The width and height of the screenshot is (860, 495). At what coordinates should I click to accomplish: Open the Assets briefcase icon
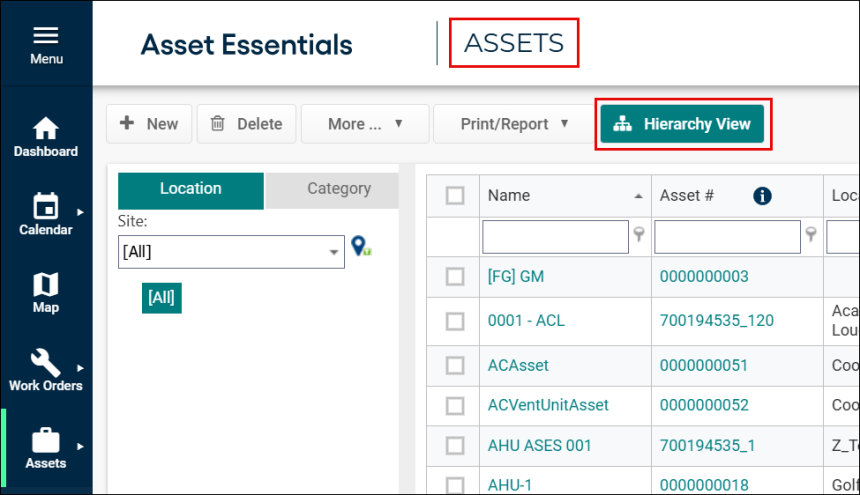pos(46,440)
